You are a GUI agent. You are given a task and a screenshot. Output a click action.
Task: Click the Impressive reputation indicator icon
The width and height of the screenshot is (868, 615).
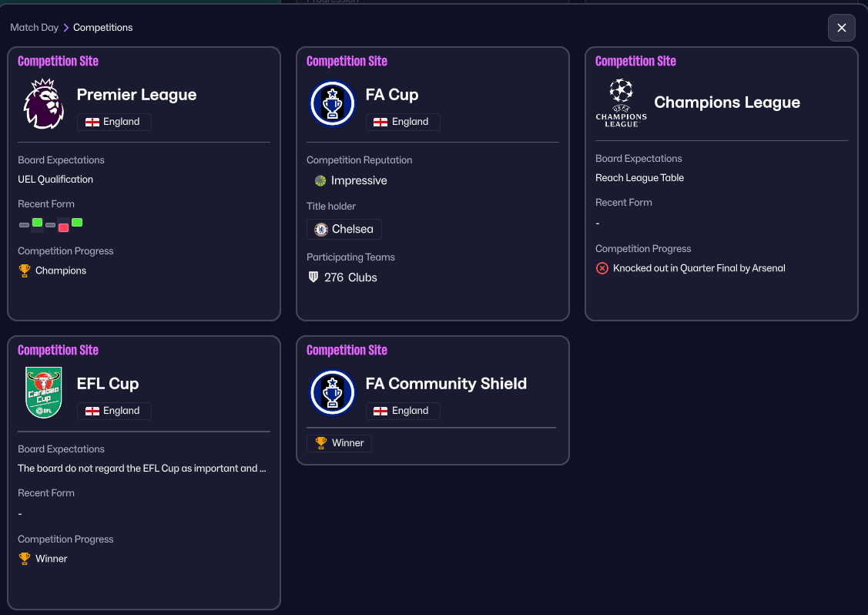(320, 180)
